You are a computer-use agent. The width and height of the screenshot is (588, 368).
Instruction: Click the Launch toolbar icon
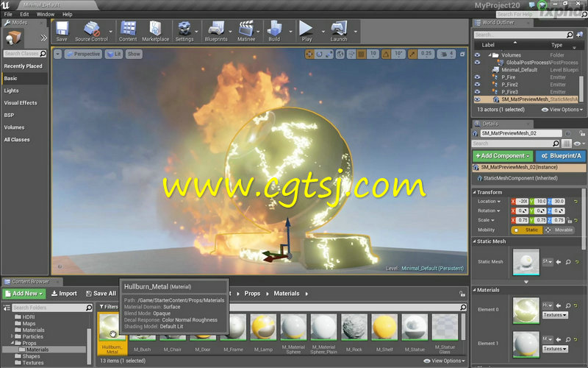[x=339, y=32]
